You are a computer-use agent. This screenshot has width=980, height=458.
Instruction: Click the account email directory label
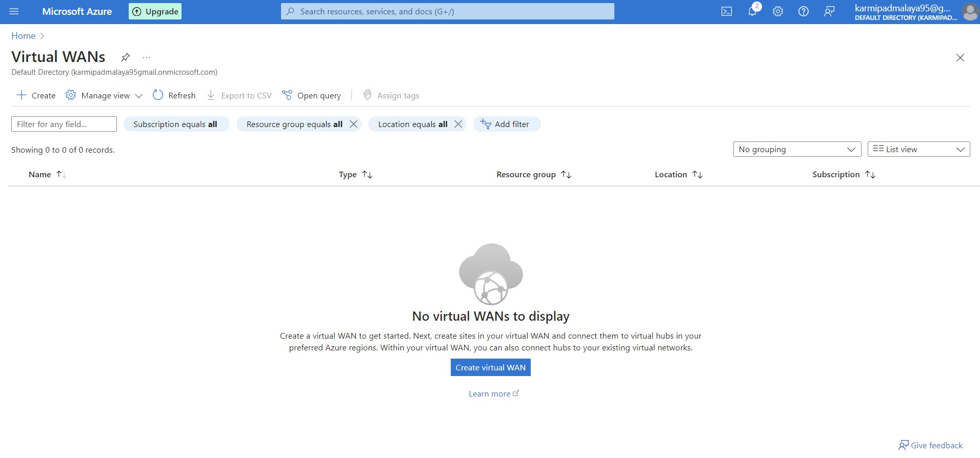[x=906, y=12]
